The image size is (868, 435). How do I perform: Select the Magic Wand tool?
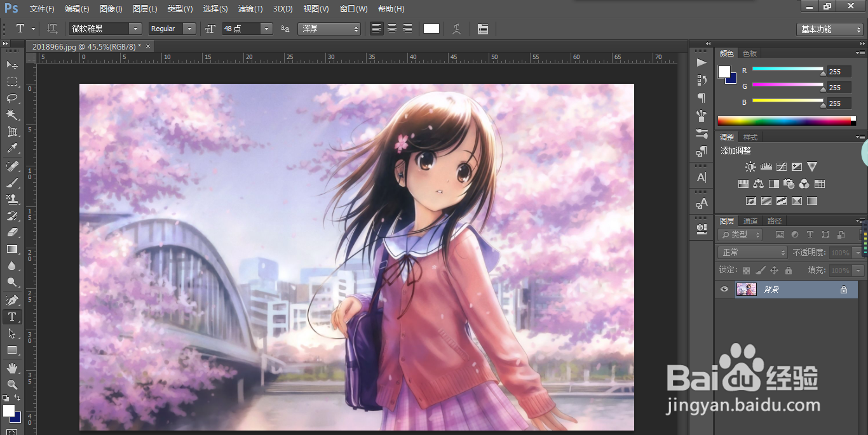(12, 115)
